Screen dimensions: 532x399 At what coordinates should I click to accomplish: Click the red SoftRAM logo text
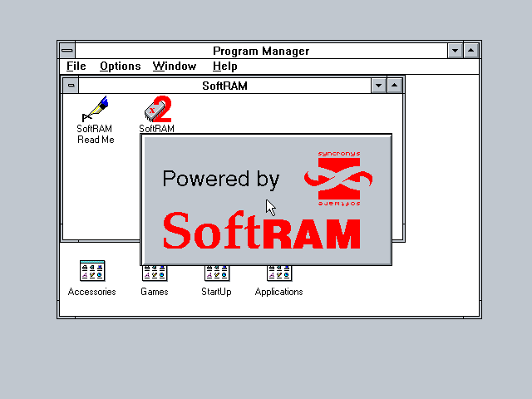(262, 230)
